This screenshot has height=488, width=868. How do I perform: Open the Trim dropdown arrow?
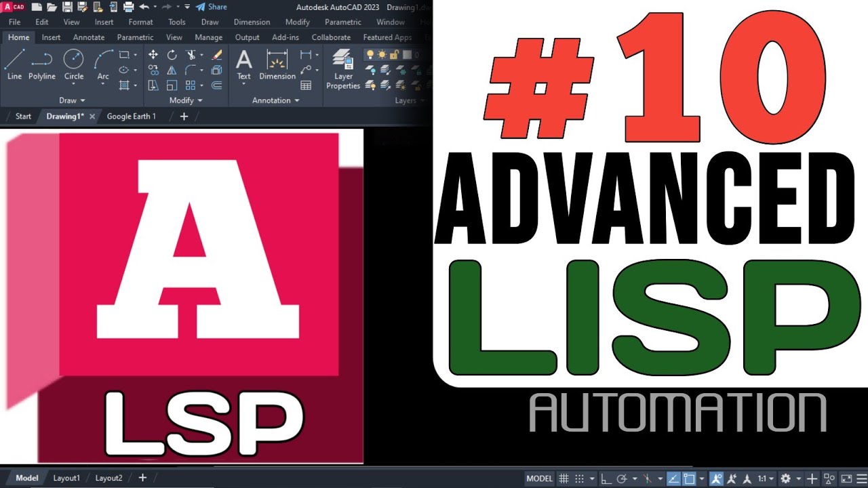point(201,55)
